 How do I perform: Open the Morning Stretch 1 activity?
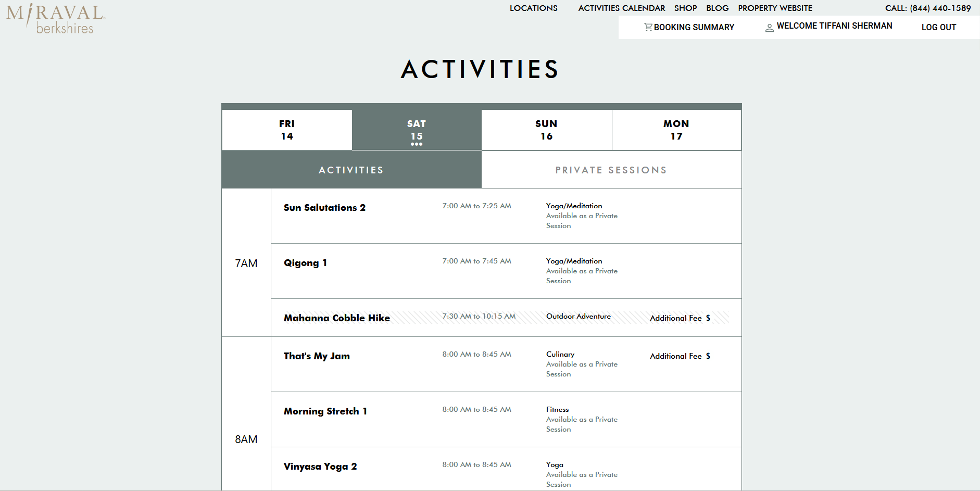click(x=325, y=411)
